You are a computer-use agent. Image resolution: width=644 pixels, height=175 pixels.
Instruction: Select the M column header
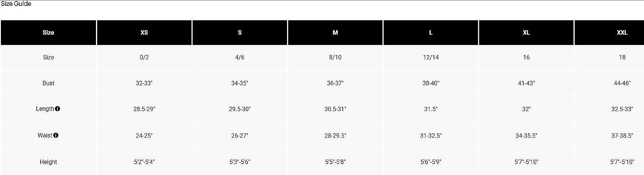tap(335, 33)
